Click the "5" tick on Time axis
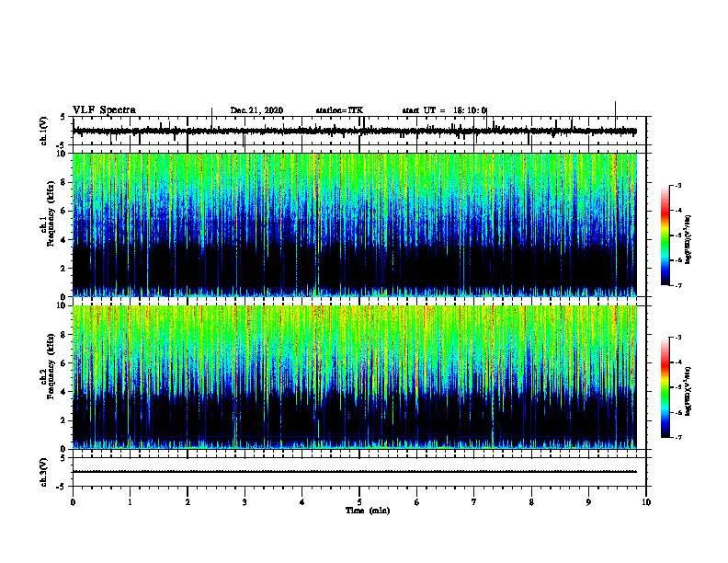Viewport: 728px width, 563px height. [359, 501]
